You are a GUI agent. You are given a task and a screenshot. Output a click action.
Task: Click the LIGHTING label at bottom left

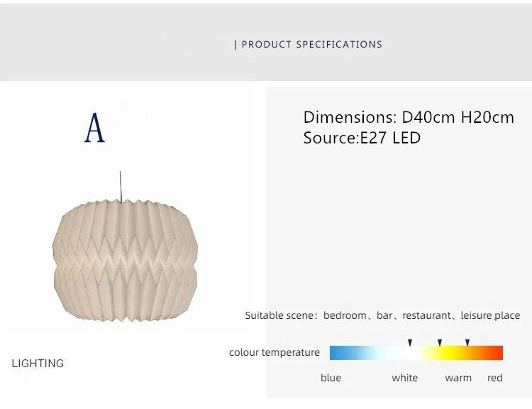(x=38, y=364)
